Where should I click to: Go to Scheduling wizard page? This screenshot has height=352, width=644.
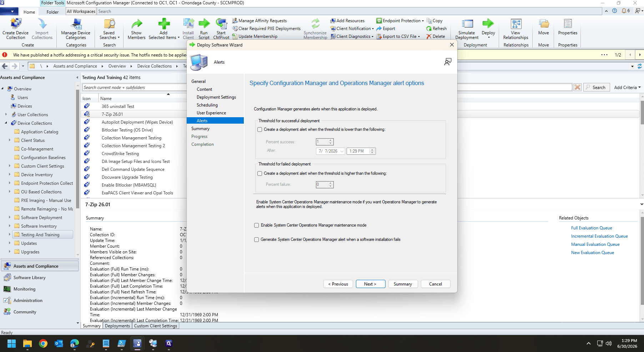(207, 105)
